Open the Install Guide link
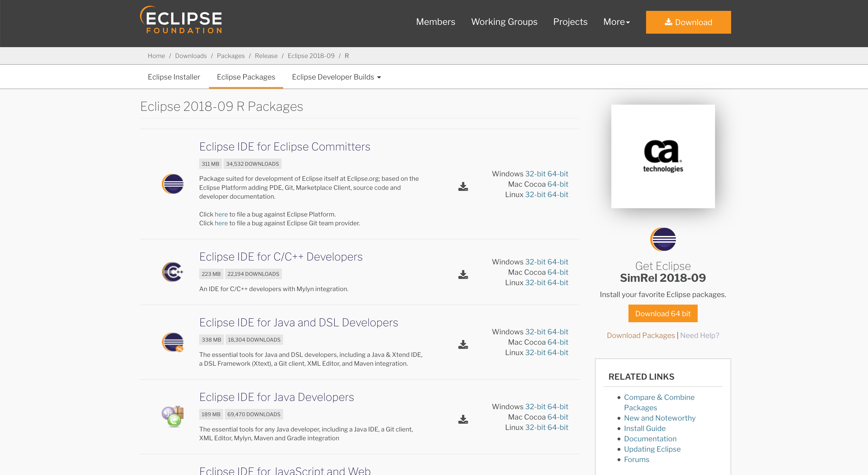Viewport: 868px width, 475px height. pyautogui.click(x=645, y=429)
